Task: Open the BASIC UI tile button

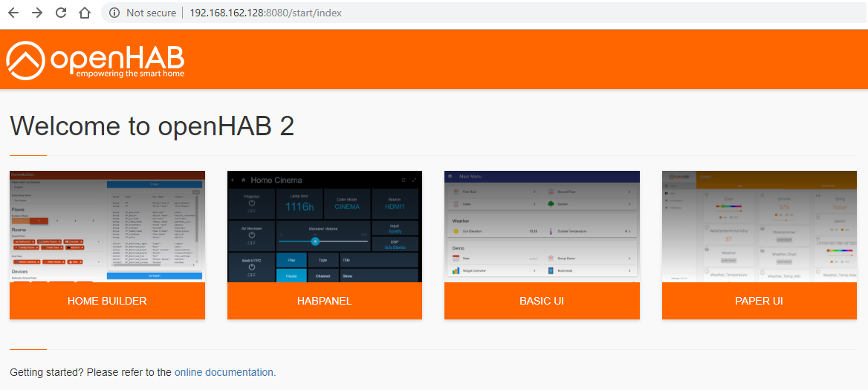Action: (542, 301)
